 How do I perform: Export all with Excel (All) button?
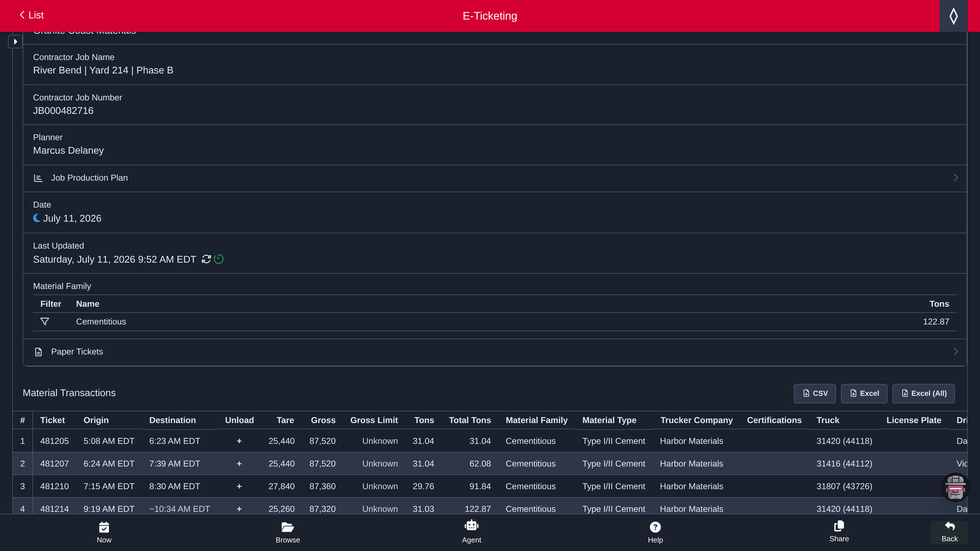coord(923,394)
